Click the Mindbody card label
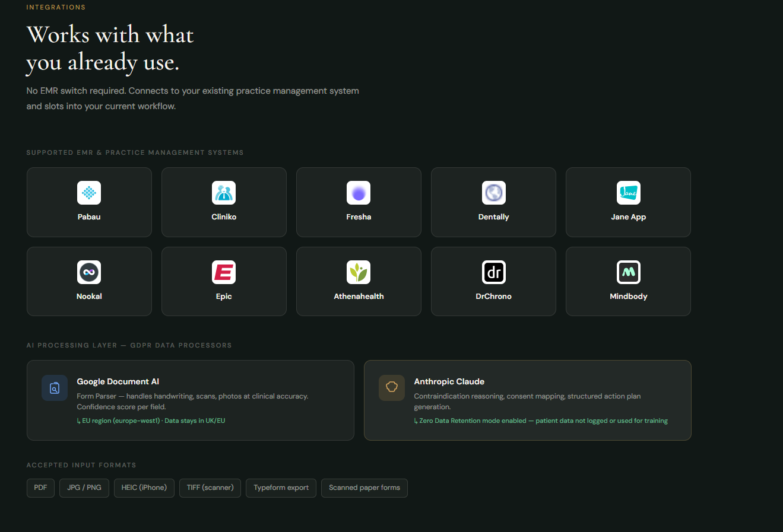Viewport: 783px width, 532px height. (629, 297)
